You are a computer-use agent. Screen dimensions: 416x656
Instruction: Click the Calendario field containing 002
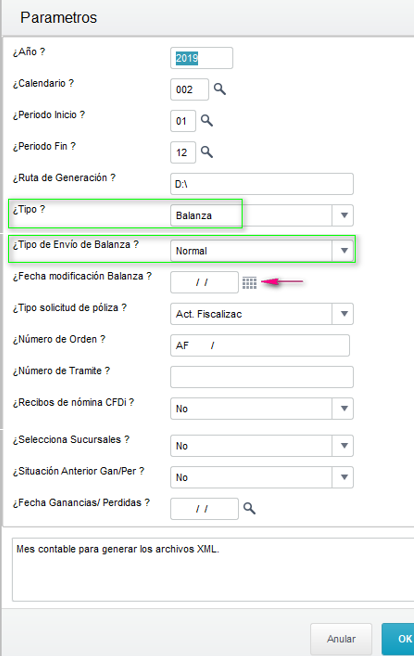(x=189, y=90)
